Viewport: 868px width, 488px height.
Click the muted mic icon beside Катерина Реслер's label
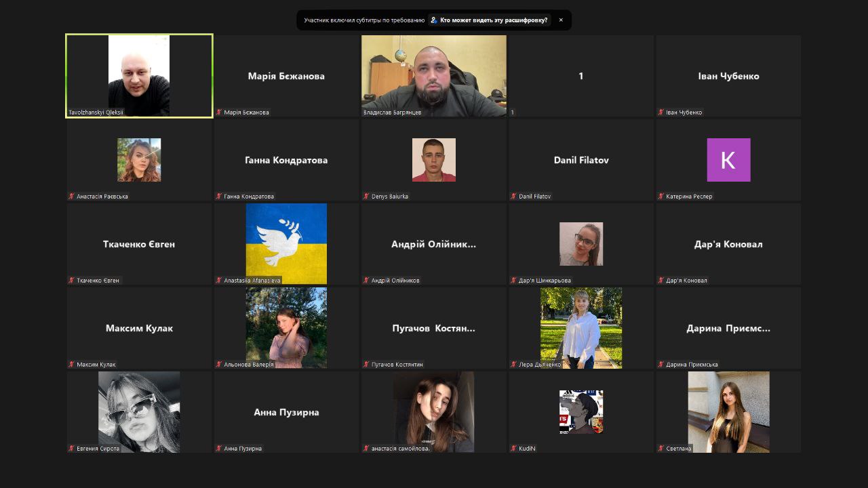(661, 197)
